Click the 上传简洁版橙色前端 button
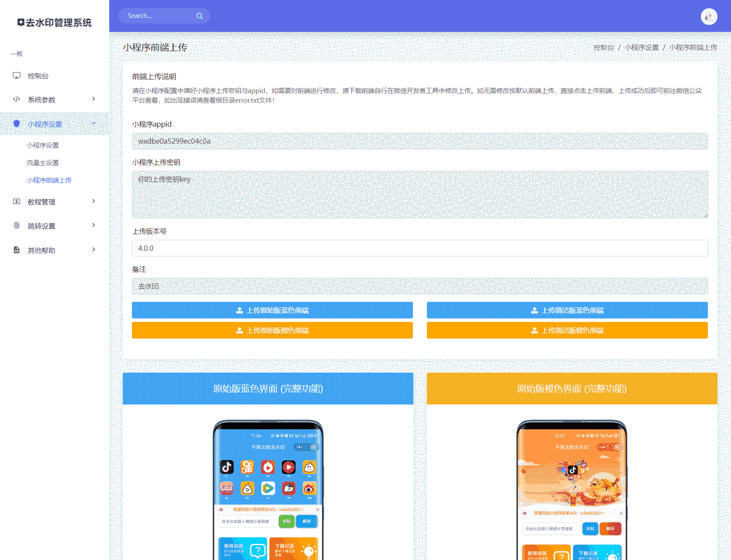The image size is (731, 560). (x=567, y=330)
